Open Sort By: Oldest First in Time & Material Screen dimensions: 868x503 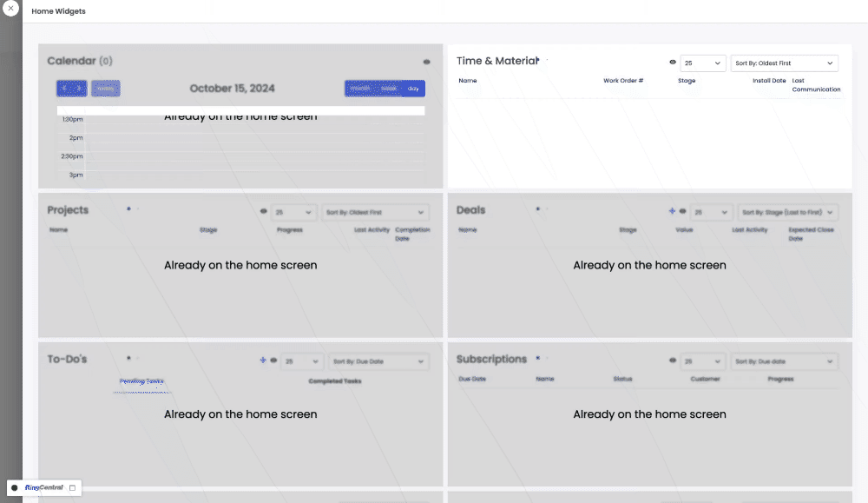[784, 63]
